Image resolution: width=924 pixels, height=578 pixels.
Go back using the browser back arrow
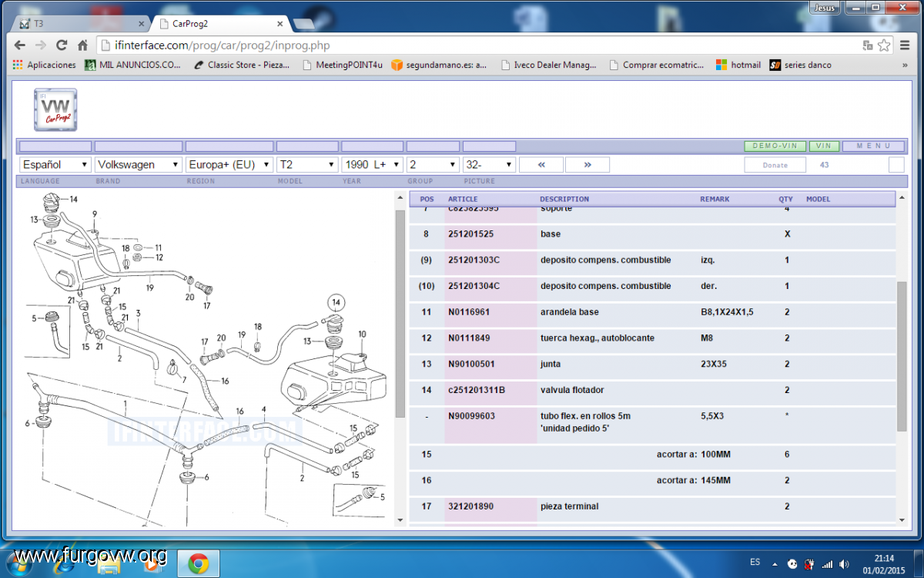[21, 45]
